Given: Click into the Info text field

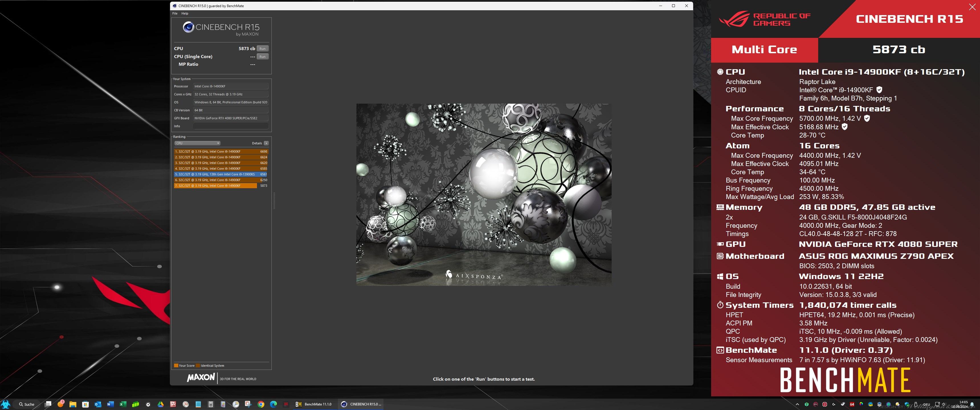Looking at the screenshot, I should (230, 126).
